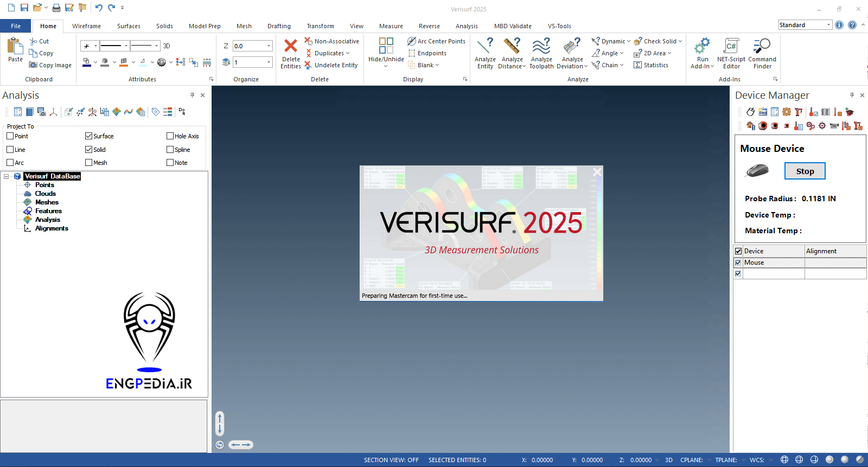Image resolution: width=868 pixels, height=467 pixels.
Task: Uncheck the Solid projection checkbox
Action: pos(88,150)
